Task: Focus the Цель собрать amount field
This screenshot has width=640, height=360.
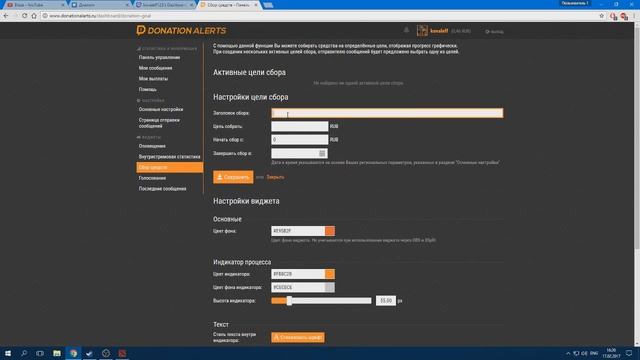Action: 300,127
